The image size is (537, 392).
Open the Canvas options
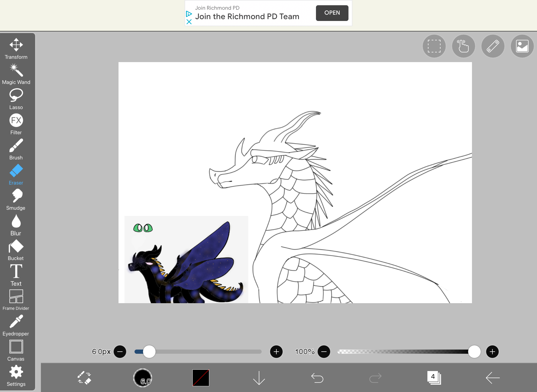[16, 350]
